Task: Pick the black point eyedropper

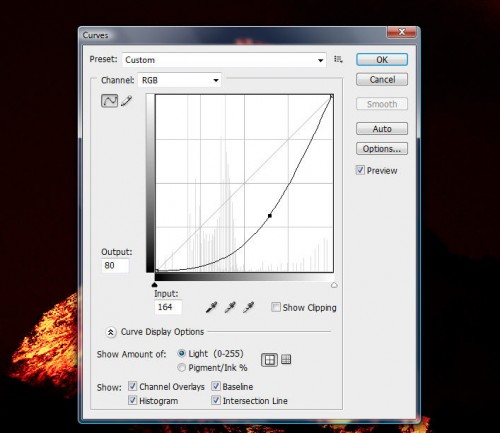Action: tap(211, 307)
